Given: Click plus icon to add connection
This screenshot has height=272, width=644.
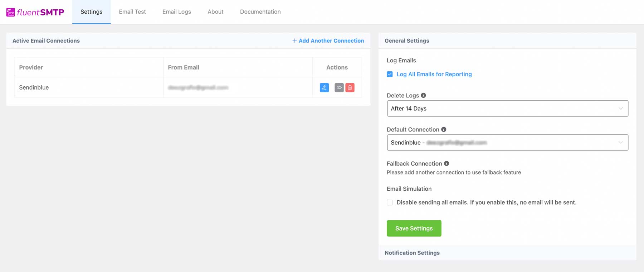Looking at the screenshot, I should (294, 41).
